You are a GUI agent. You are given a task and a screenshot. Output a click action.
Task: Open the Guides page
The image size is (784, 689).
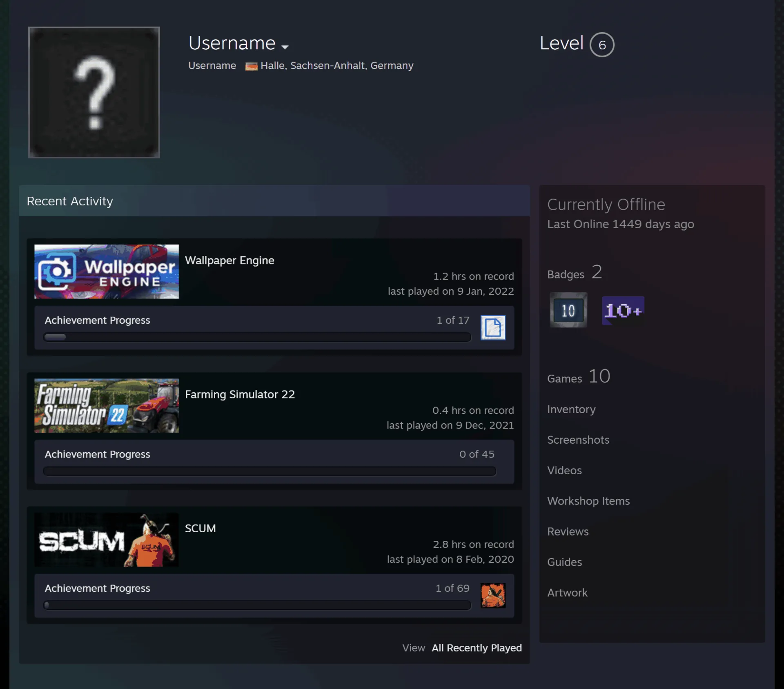(564, 562)
